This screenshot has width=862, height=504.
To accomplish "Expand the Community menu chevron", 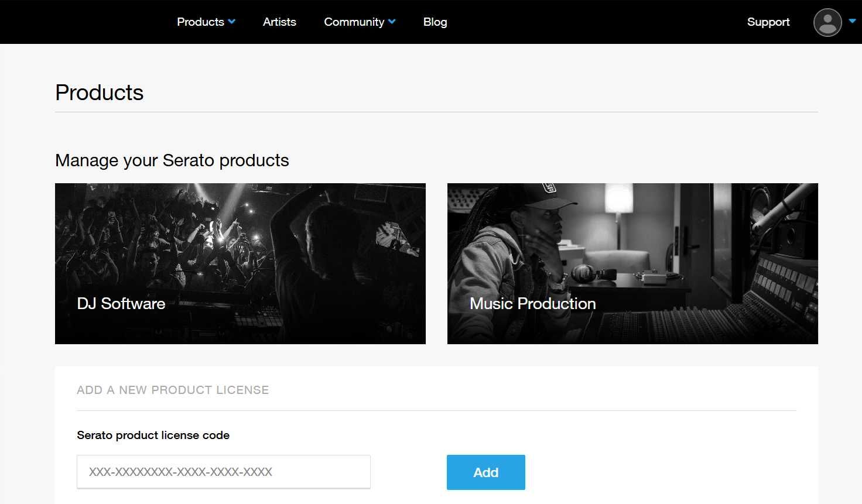I will 392,22.
